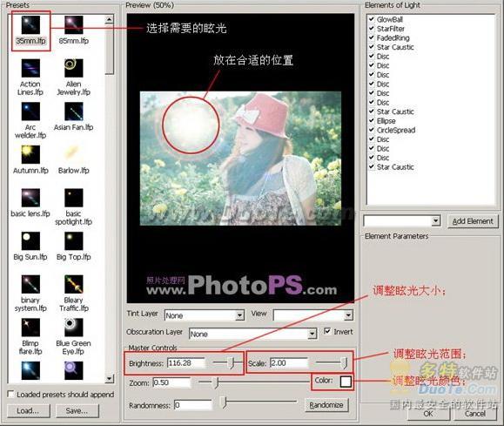The image size is (504, 426).
Task: Click the Randomness slider handle
Action: (224, 402)
